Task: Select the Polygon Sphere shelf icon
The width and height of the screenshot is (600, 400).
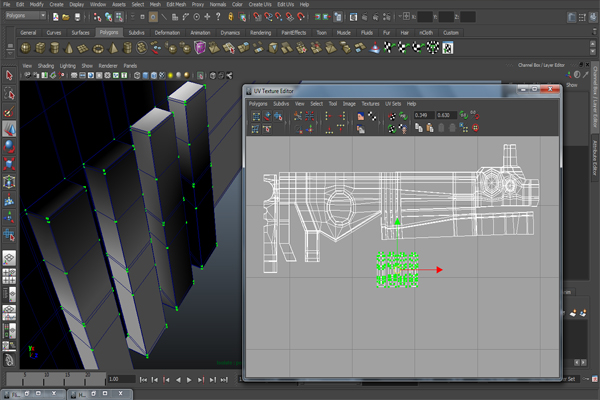Action: (x=26, y=48)
